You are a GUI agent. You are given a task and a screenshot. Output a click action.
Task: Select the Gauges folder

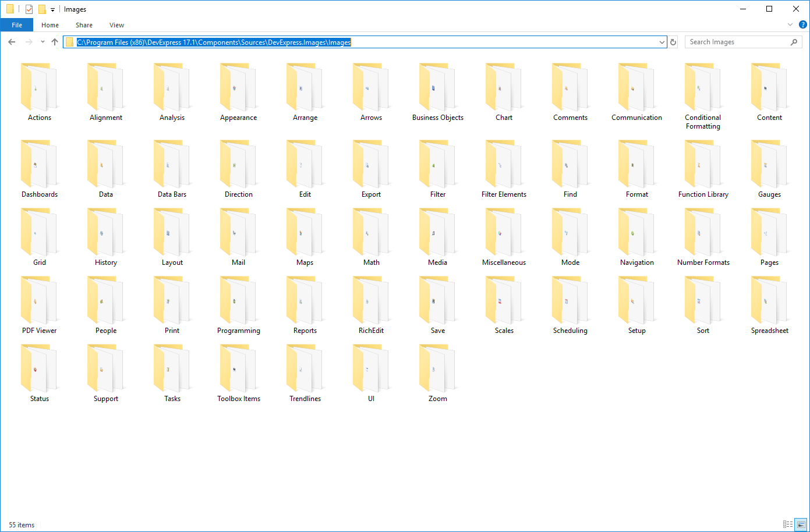click(770, 169)
